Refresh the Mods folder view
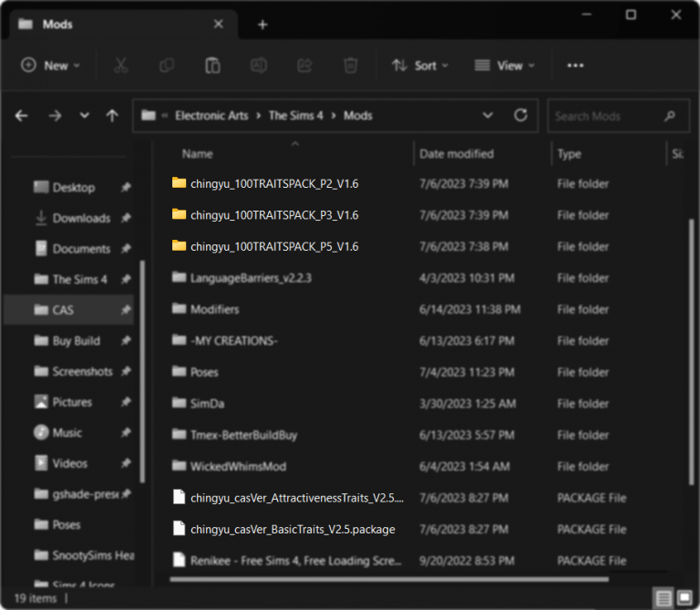The height and width of the screenshot is (610, 700). [x=520, y=116]
